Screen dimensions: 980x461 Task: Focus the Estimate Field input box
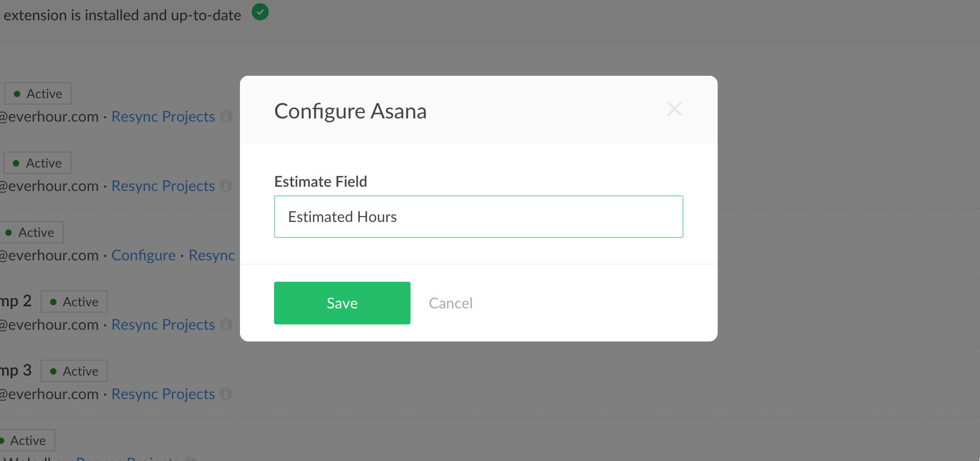point(478,217)
